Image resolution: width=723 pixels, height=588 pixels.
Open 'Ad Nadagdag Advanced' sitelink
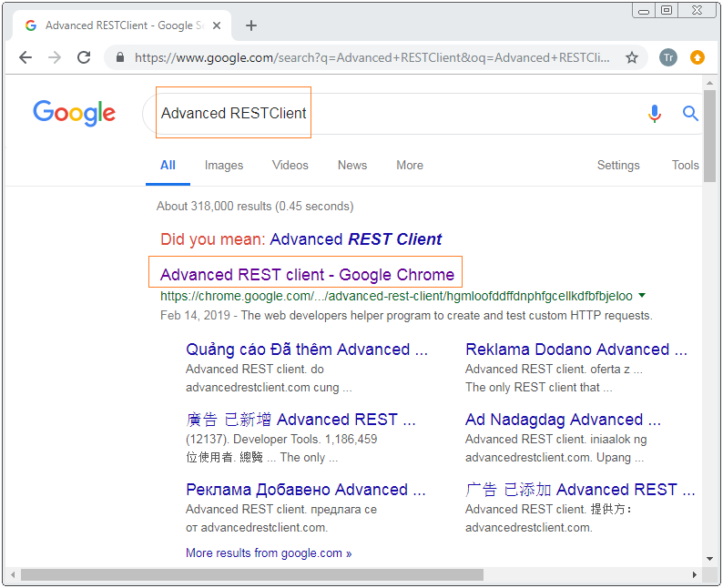(x=563, y=420)
